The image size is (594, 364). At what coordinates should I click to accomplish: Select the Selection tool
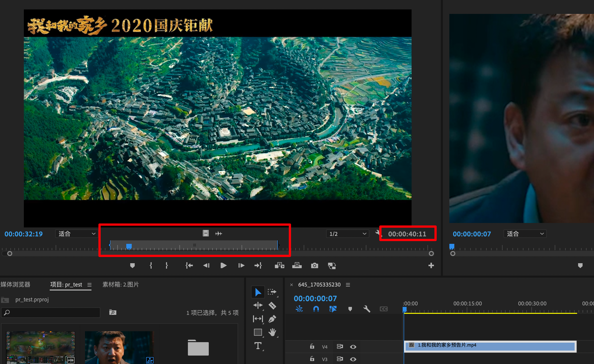(x=258, y=292)
